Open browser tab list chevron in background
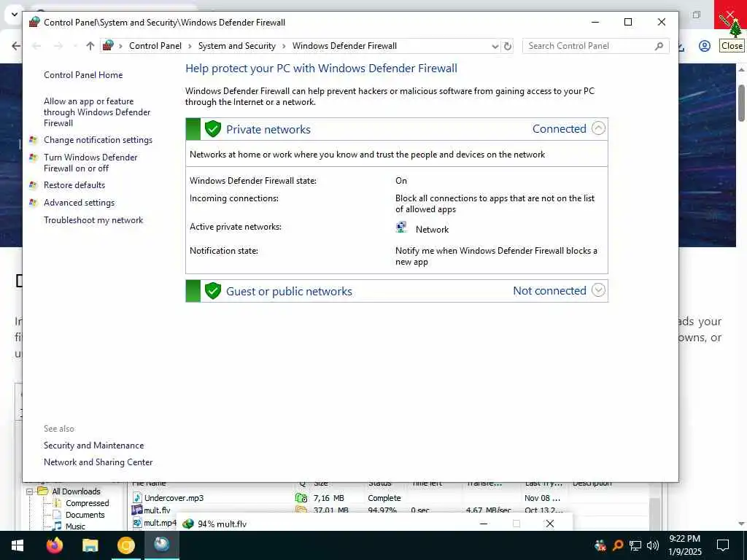The width and height of the screenshot is (747, 560). click(x=15, y=15)
